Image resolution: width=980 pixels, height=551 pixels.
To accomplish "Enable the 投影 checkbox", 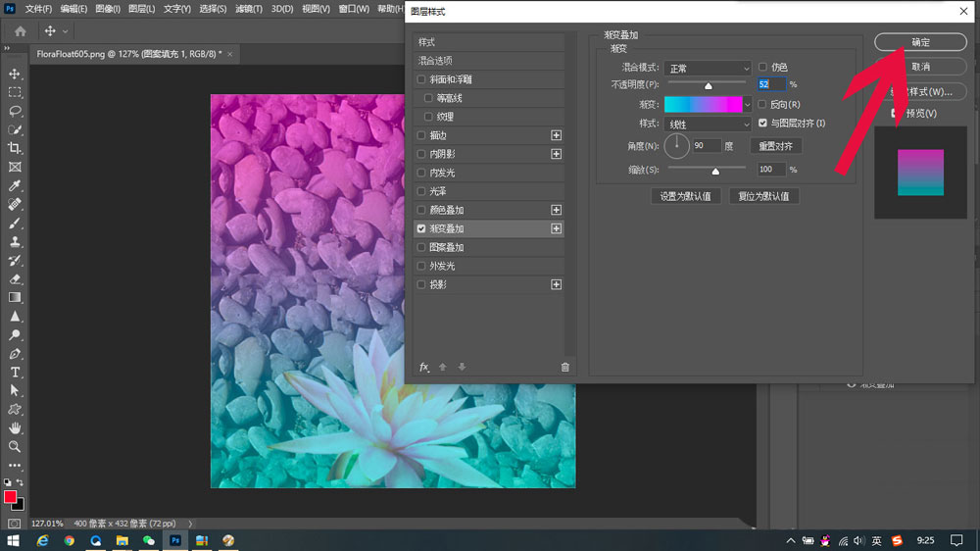I will point(421,284).
